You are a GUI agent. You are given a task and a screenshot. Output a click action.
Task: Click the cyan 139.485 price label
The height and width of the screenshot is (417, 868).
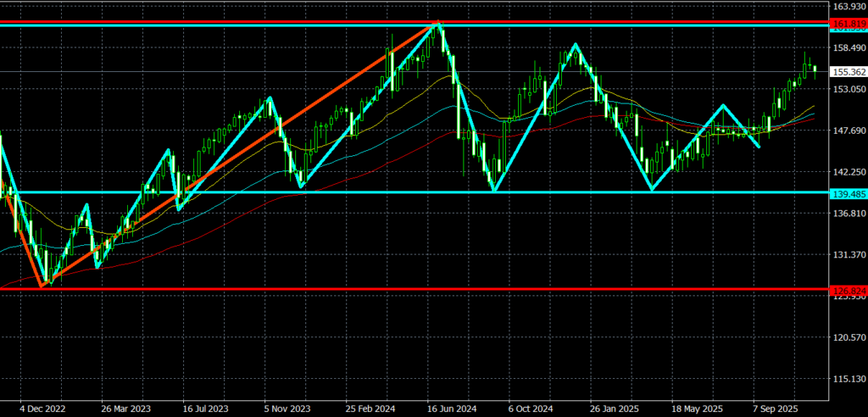pyautogui.click(x=848, y=192)
